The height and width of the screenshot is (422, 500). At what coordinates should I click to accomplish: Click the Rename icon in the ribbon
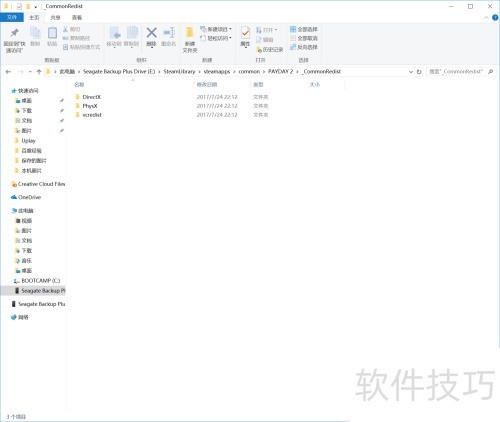coord(169,33)
